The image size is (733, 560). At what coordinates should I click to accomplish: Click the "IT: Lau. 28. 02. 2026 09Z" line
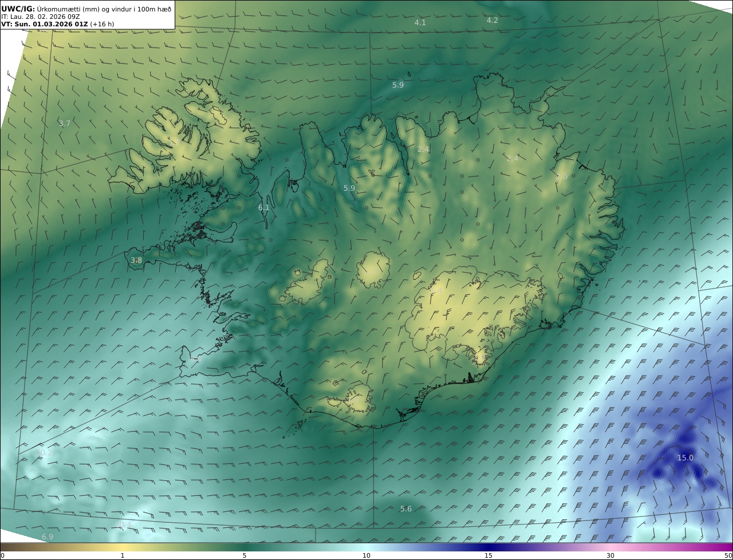pyautogui.click(x=40, y=17)
